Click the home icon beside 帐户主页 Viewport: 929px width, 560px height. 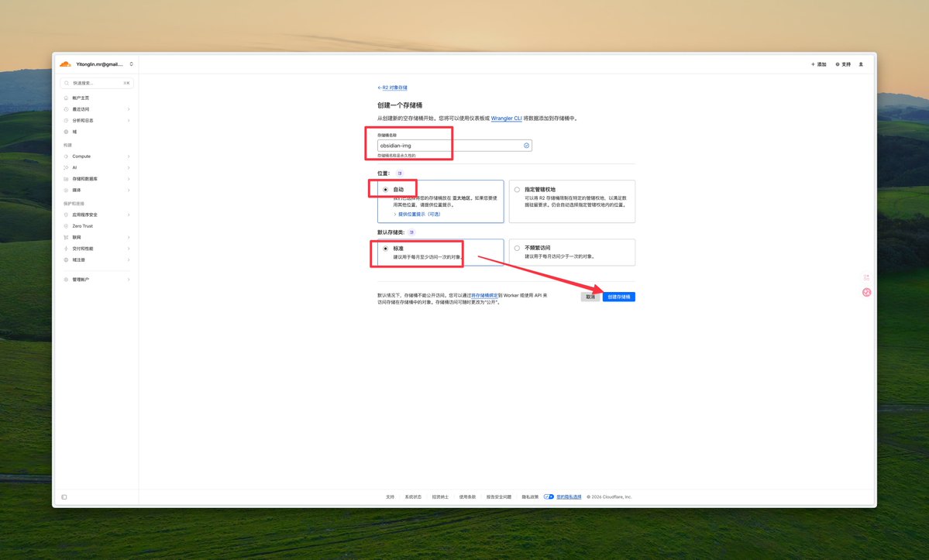pos(66,98)
